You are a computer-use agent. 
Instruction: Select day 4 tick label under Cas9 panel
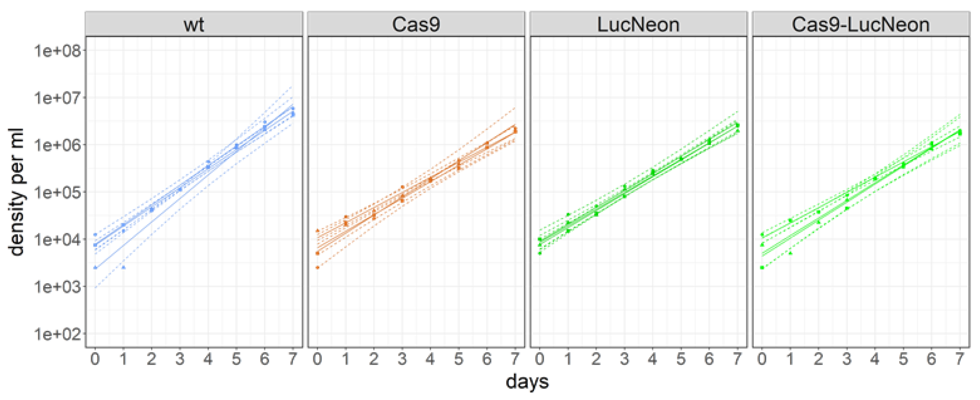430,359
